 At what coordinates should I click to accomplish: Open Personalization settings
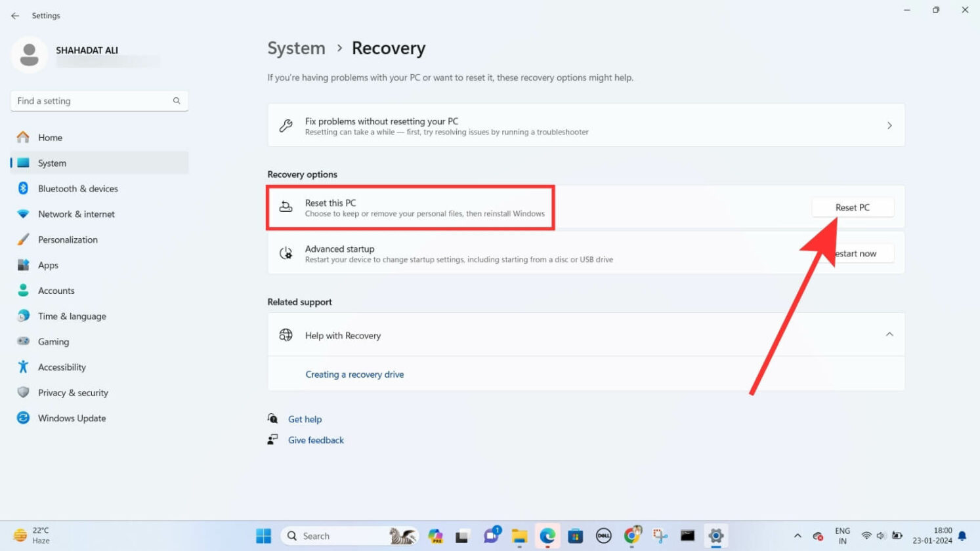point(68,239)
